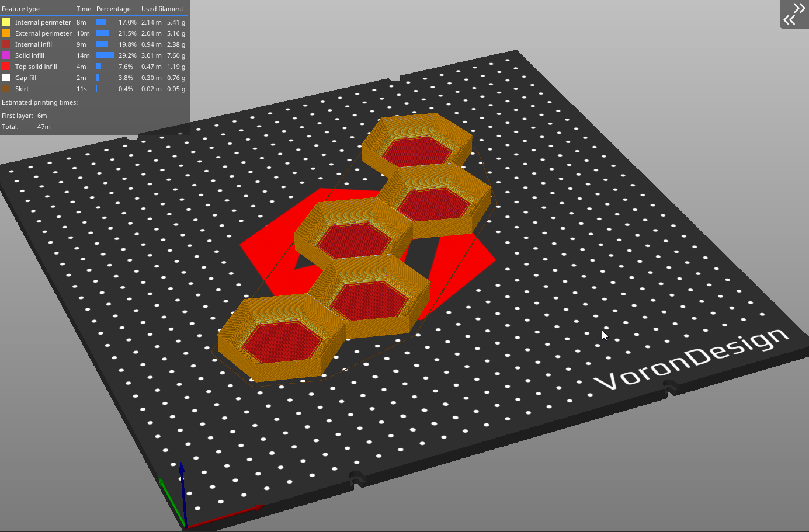The width and height of the screenshot is (809, 532).
Task: Select the "Internal infill" legend label
Action: (34, 44)
